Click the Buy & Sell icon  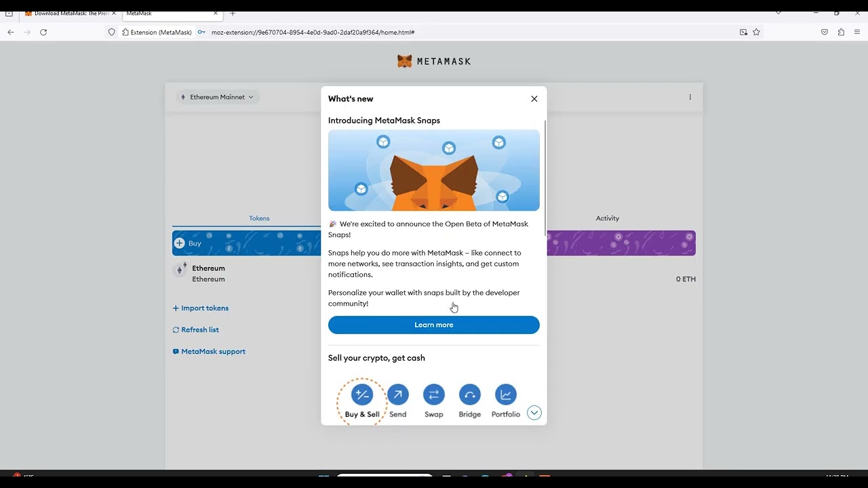pyautogui.click(x=362, y=394)
